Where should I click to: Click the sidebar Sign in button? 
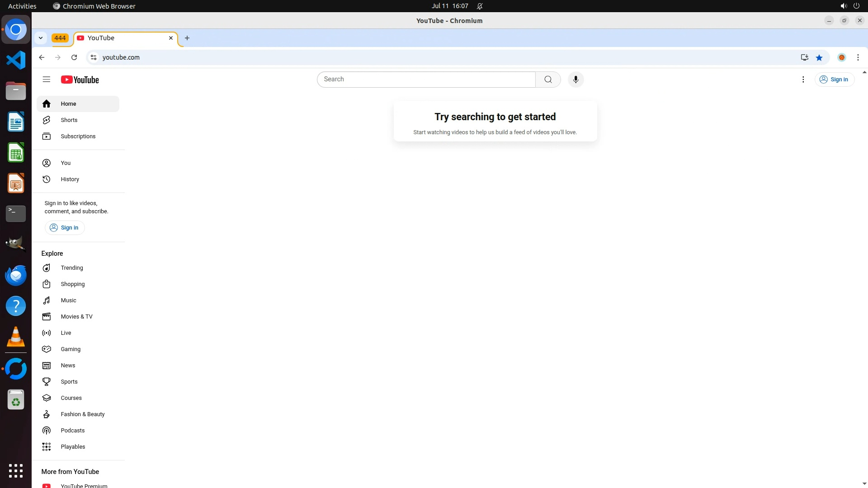click(x=64, y=228)
